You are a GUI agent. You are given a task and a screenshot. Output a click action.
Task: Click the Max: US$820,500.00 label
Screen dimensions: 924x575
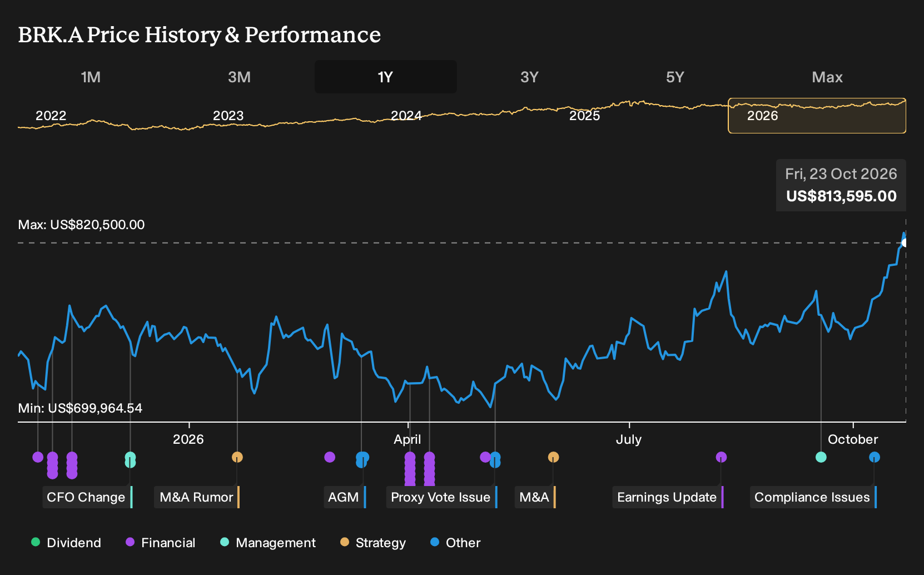tap(81, 225)
